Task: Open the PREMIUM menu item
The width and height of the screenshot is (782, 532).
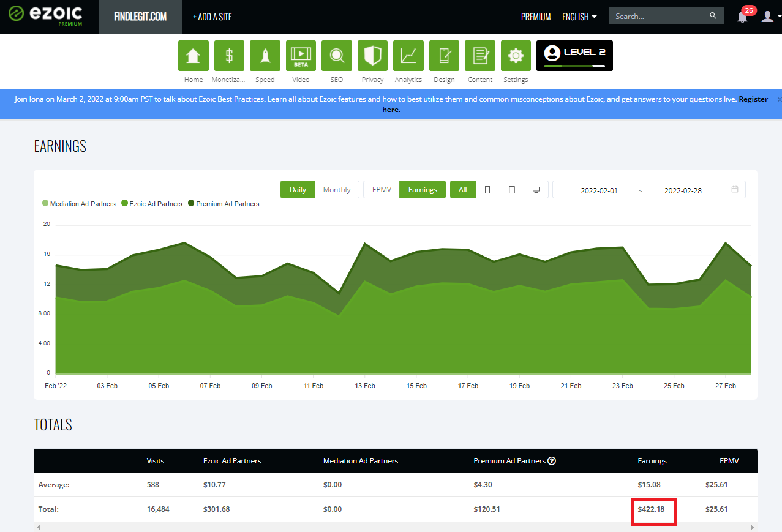Action: coord(536,17)
